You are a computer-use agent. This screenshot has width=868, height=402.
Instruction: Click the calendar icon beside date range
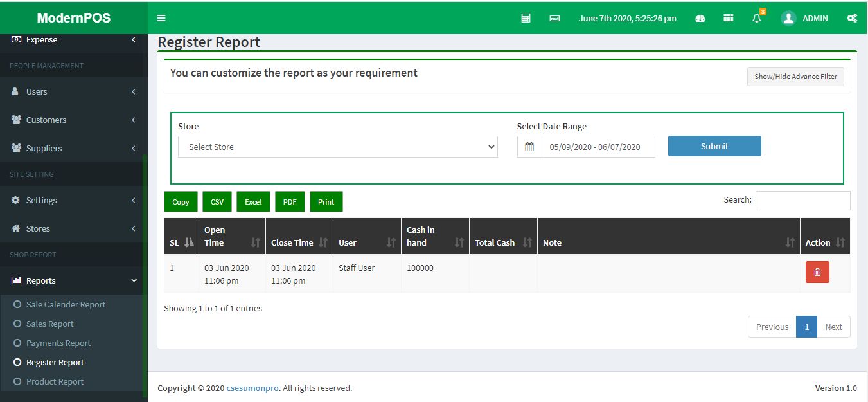tap(529, 147)
